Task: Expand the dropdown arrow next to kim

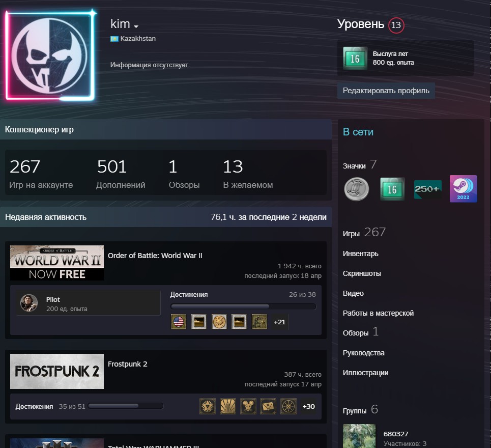Action: point(136,26)
